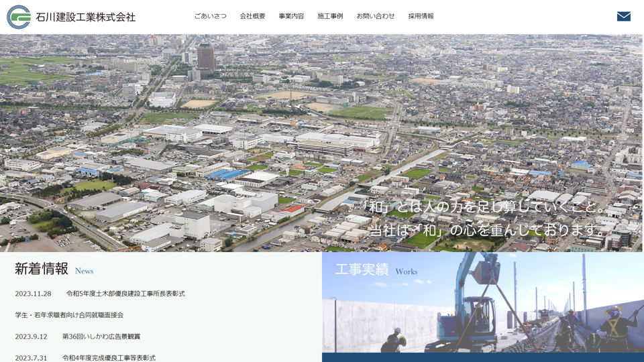Click the green circular company logo icon
The width and height of the screenshot is (644, 362).
coord(19,17)
